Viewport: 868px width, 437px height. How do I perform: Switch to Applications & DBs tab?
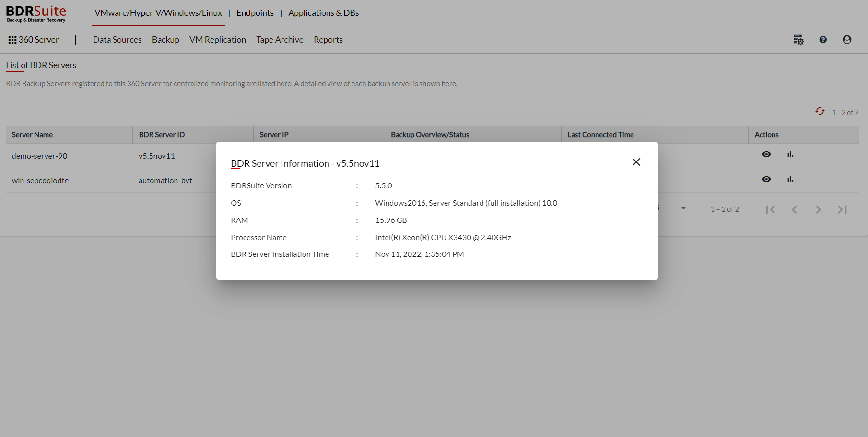(324, 13)
